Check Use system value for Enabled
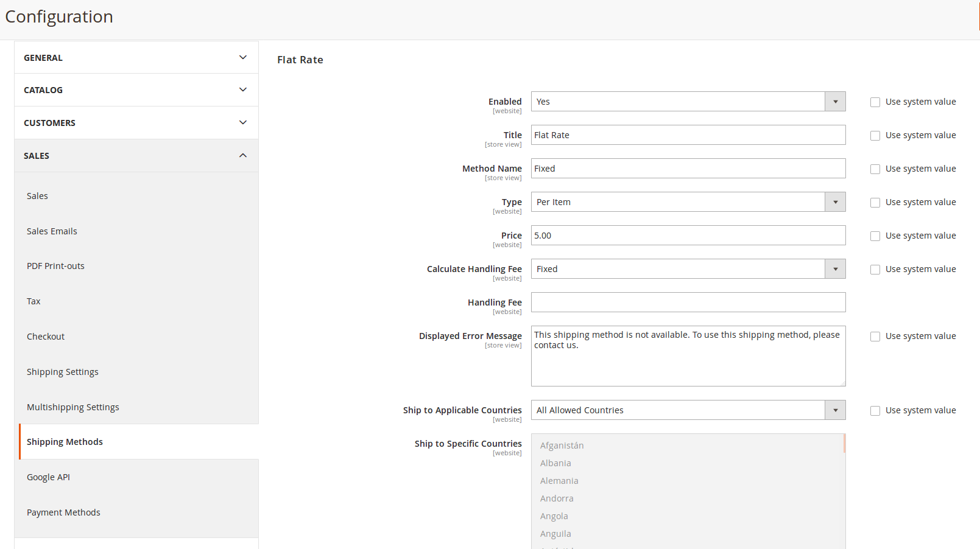 click(x=875, y=102)
